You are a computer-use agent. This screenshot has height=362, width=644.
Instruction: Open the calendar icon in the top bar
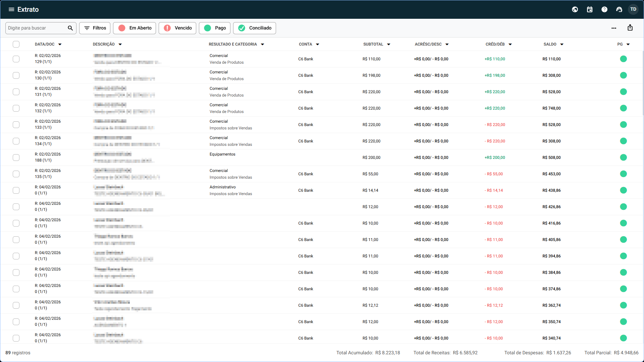pyautogui.click(x=590, y=9)
